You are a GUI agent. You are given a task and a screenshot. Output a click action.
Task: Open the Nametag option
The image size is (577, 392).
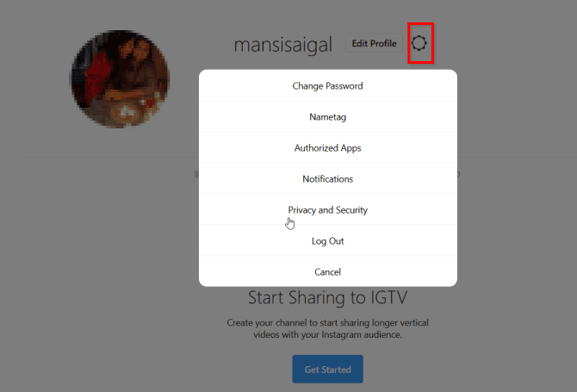click(328, 117)
